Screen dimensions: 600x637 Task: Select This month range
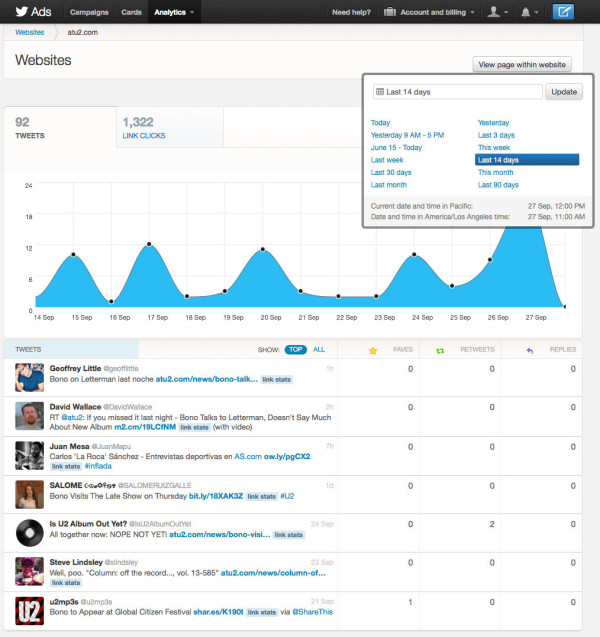pos(495,172)
